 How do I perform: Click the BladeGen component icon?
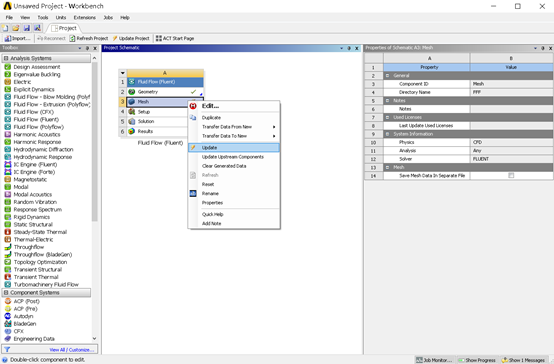(7, 323)
